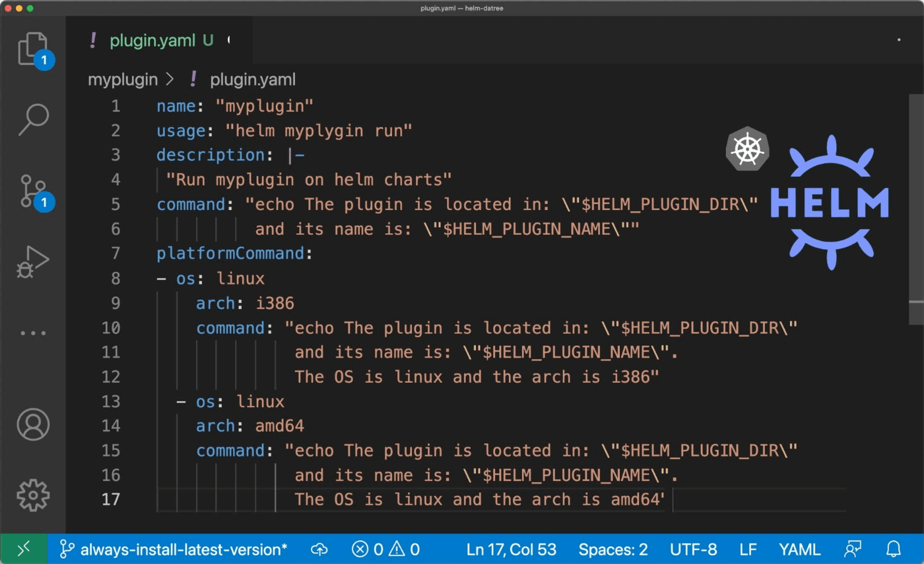
Task: Open the YAML language mode selector
Action: click(x=799, y=549)
